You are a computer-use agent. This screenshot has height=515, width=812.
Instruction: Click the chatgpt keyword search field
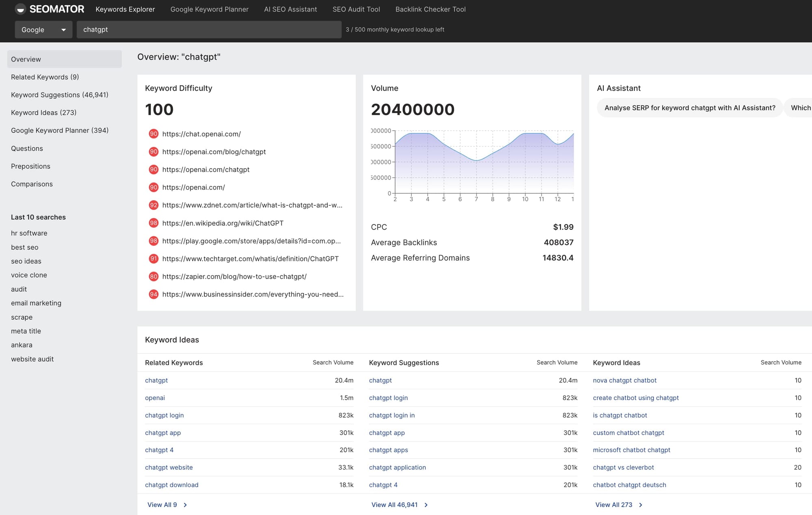[209, 30]
